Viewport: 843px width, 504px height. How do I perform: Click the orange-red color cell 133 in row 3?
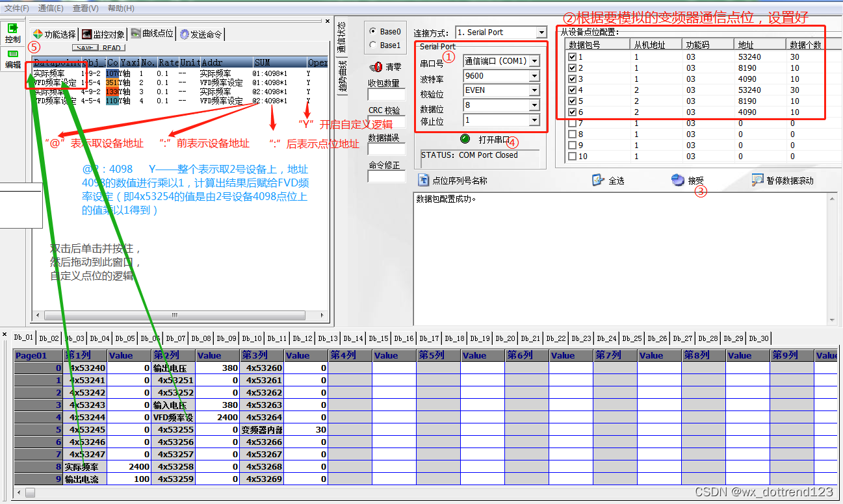point(111,92)
